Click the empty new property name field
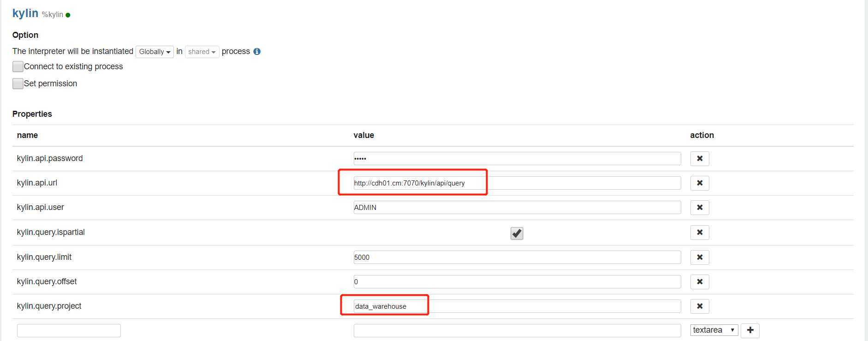 point(69,330)
